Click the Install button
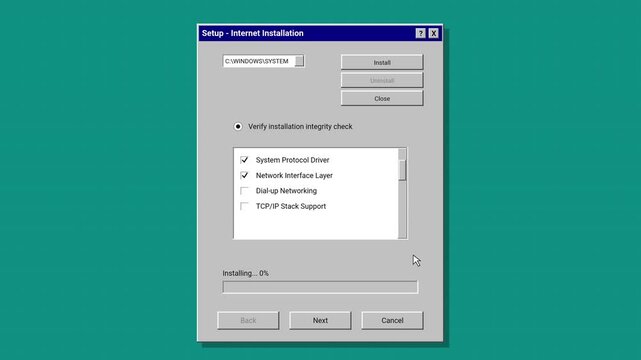 pyautogui.click(x=382, y=62)
